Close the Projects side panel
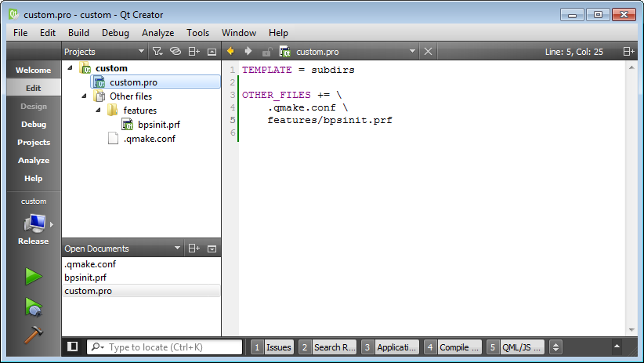This screenshot has width=644, height=363. point(212,52)
